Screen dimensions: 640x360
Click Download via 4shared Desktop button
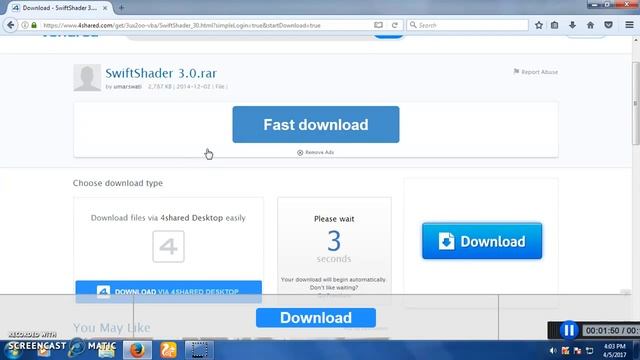tap(169, 291)
